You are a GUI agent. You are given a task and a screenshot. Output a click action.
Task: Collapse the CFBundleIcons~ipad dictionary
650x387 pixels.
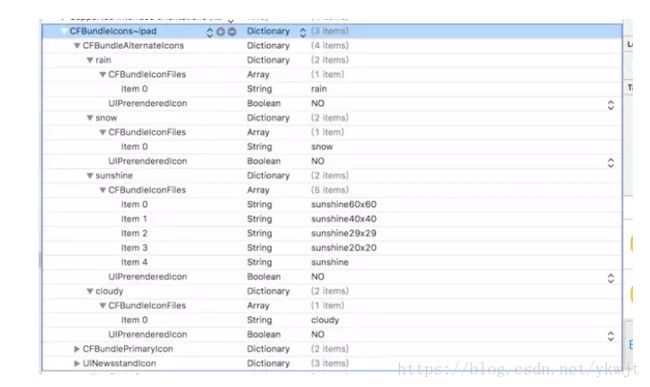click(64, 31)
